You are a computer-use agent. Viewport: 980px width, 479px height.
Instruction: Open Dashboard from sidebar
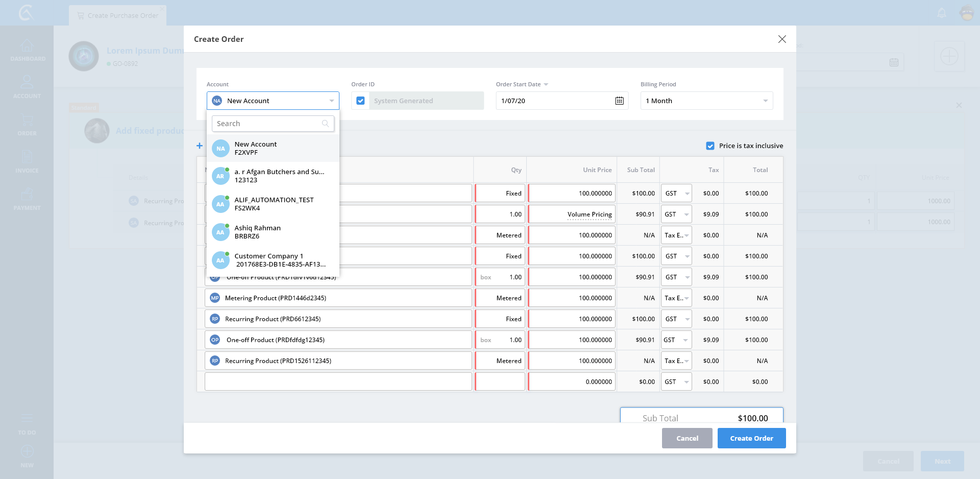[27, 51]
